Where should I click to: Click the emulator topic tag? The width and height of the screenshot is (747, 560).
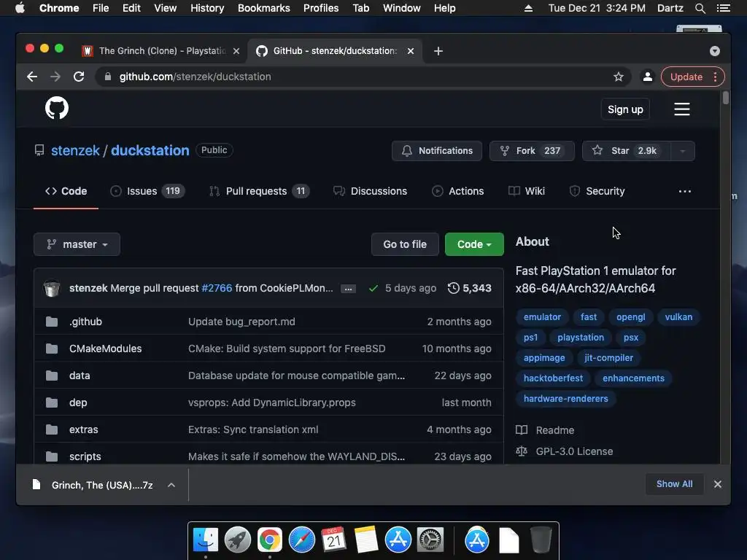click(542, 317)
